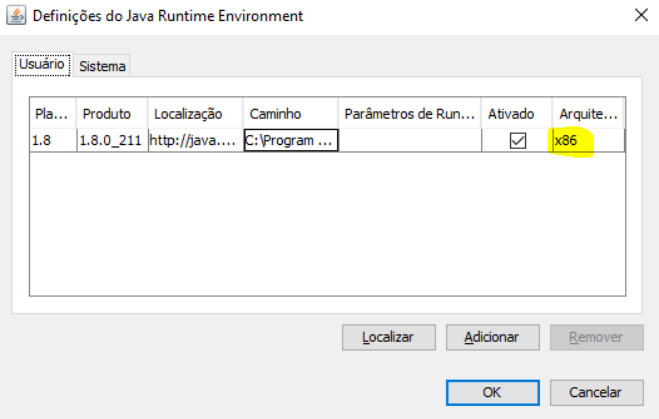The image size is (659, 419).
Task: Select the product cell 1.8.0_211
Action: point(112,140)
